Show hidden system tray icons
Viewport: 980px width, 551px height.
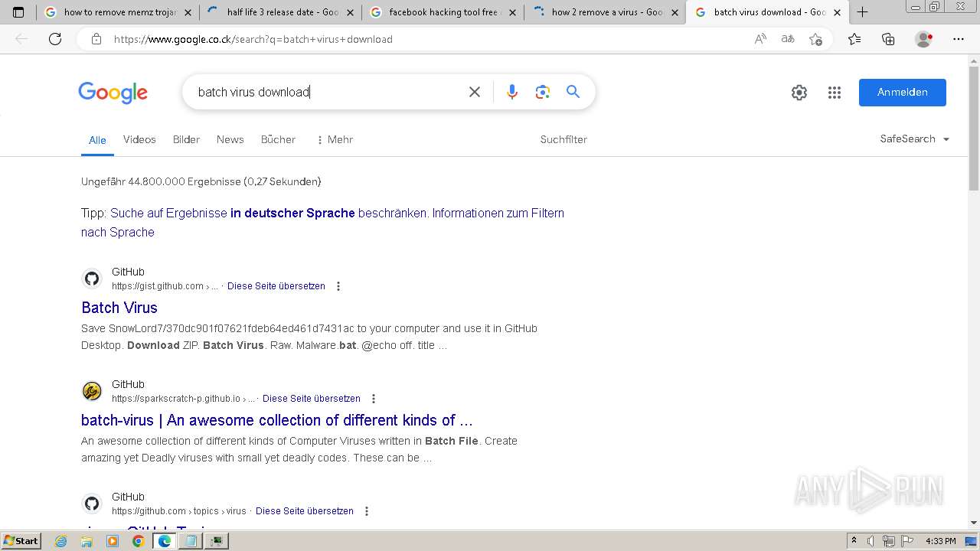coord(854,541)
